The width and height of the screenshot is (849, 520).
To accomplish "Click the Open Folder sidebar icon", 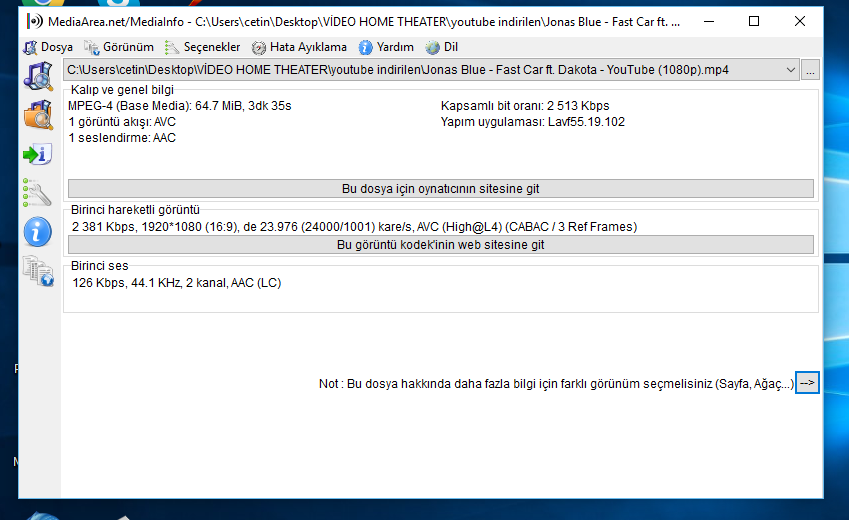I will [x=38, y=115].
